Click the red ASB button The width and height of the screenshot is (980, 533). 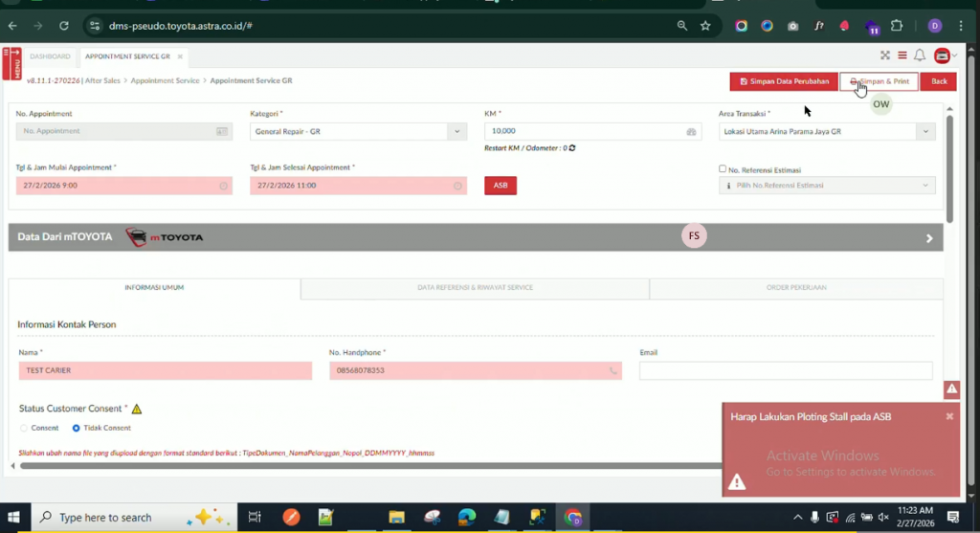501,186
